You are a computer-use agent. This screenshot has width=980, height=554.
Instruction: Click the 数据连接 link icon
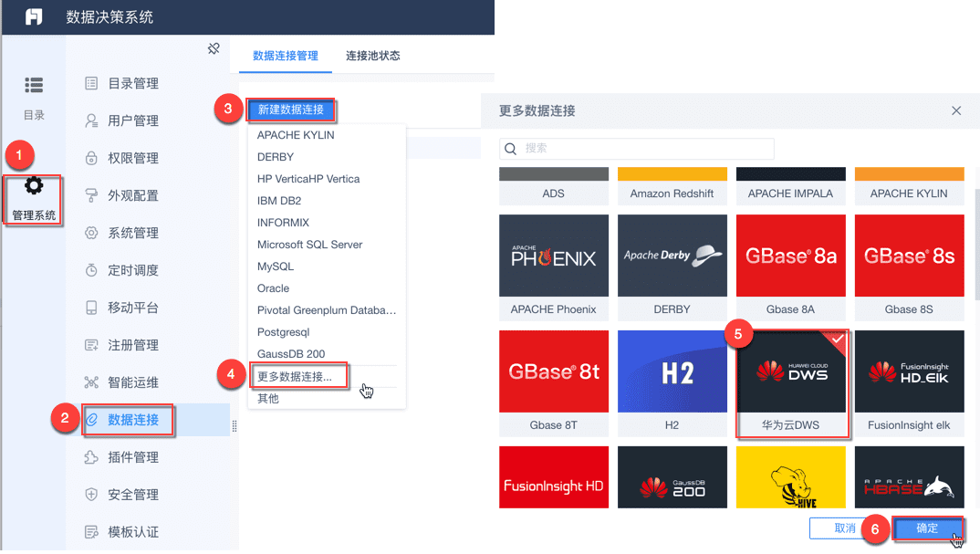coord(91,420)
